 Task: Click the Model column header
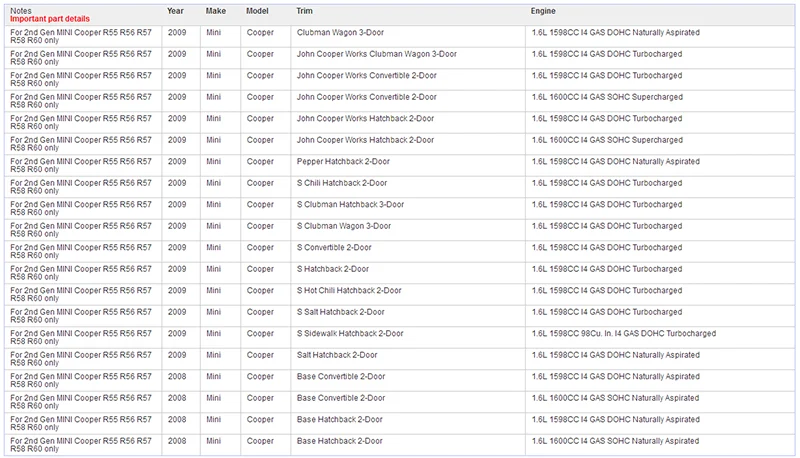[257, 11]
